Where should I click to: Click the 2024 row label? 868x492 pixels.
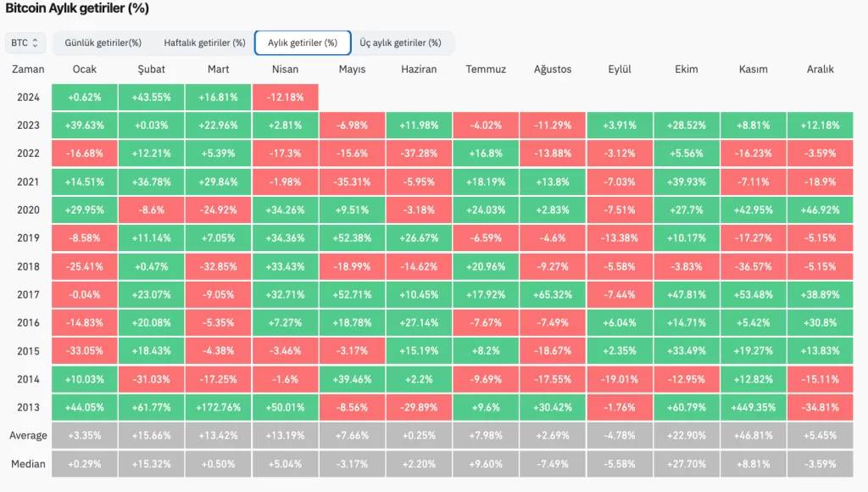point(28,98)
